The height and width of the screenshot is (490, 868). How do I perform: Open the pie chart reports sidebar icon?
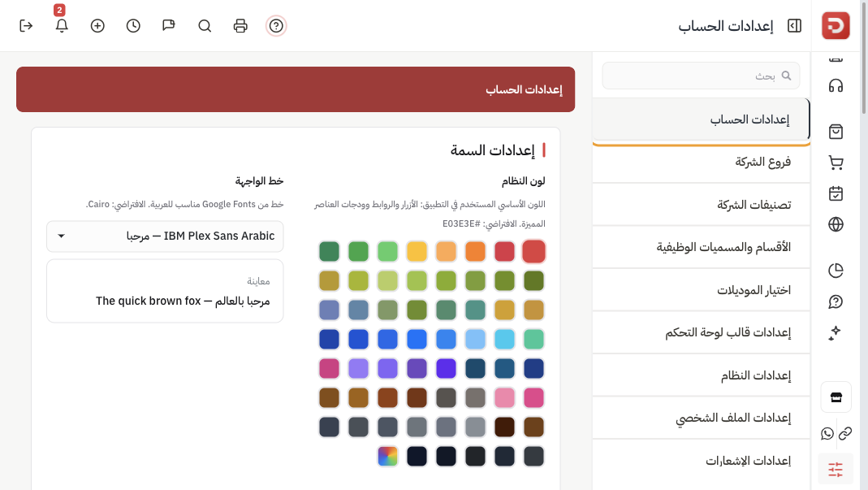point(836,271)
